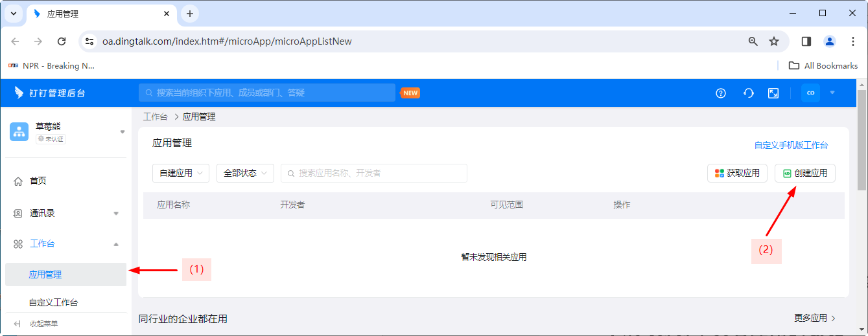Click the DingTalk logo in header

coord(19,93)
